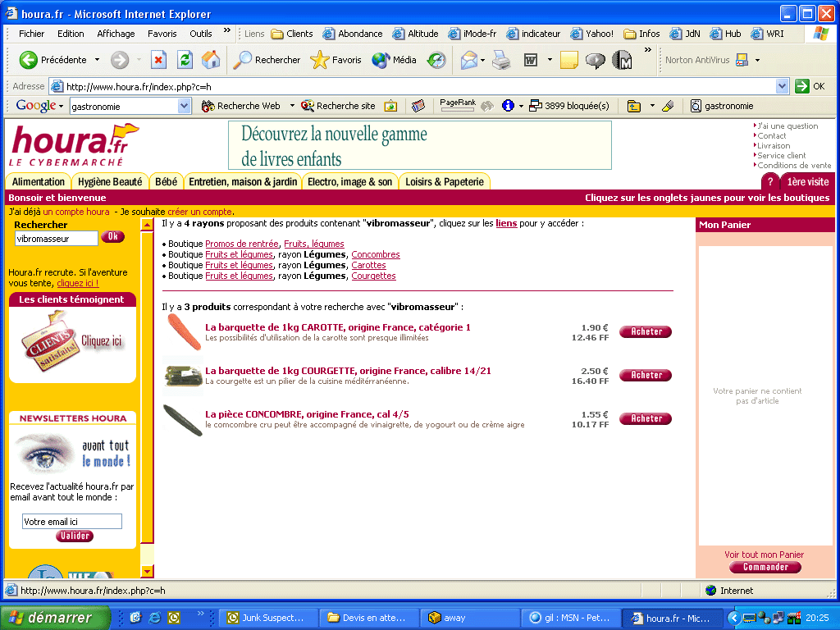Open the Précédente history dropdown arrow
Viewport: 840px width, 630px height.
97,60
